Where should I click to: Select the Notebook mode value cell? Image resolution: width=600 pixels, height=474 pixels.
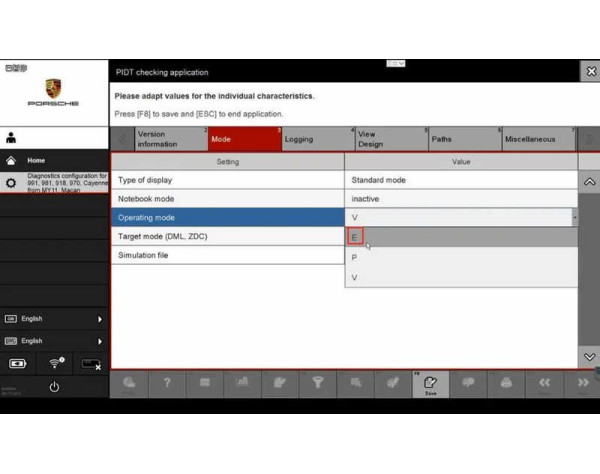460,199
